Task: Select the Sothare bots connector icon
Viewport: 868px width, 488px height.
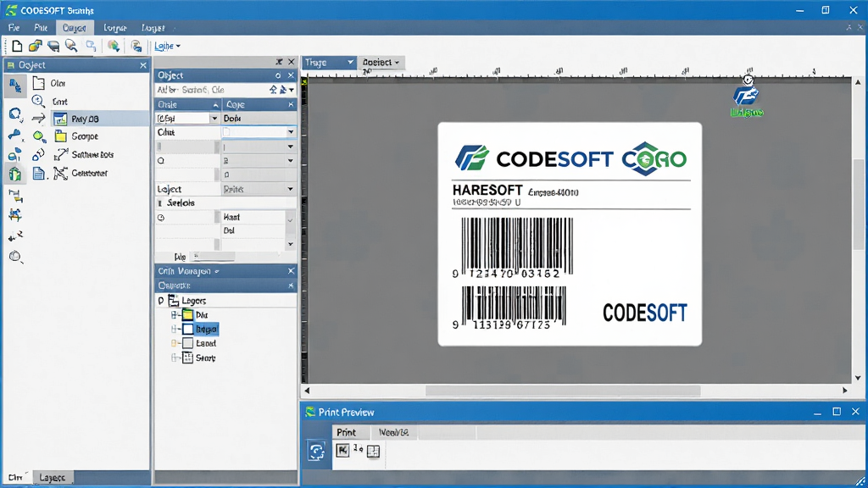Action: point(60,154)
